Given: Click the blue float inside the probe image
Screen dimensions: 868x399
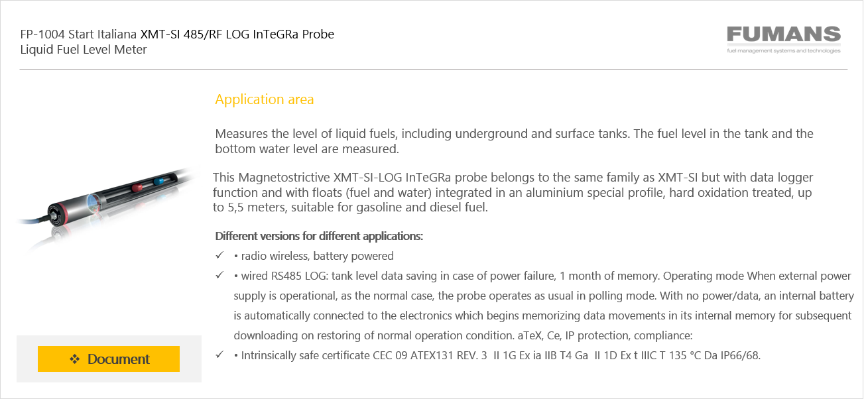Looking at the screenshot, I should [158, 180].
